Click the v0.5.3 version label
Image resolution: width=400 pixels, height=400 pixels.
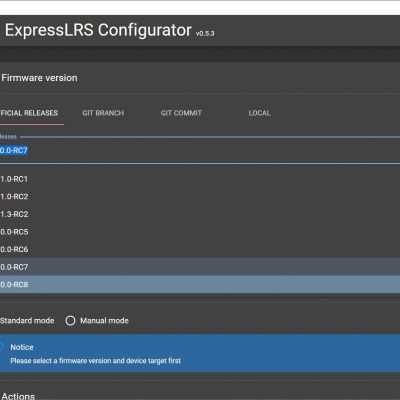tap(205, 33)
